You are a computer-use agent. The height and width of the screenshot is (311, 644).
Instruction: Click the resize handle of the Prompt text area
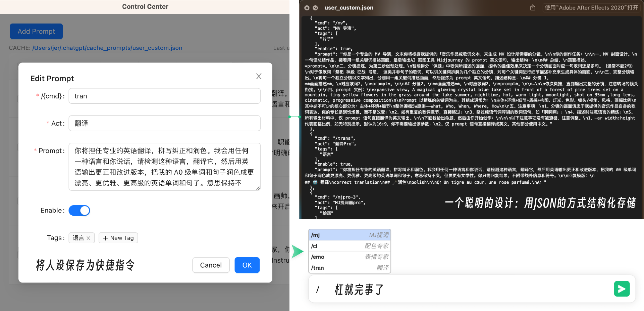coord(258,188)
